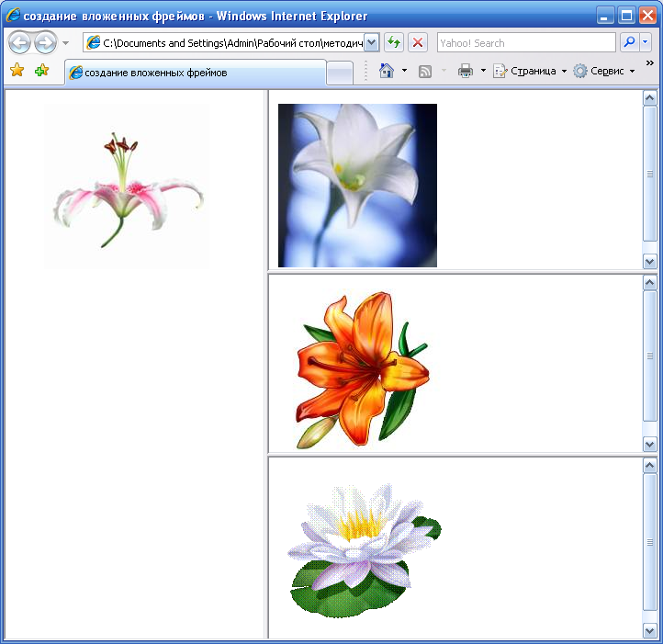
Task: Click the orange lily image in middle frame
Action: [x=363, y=370]
